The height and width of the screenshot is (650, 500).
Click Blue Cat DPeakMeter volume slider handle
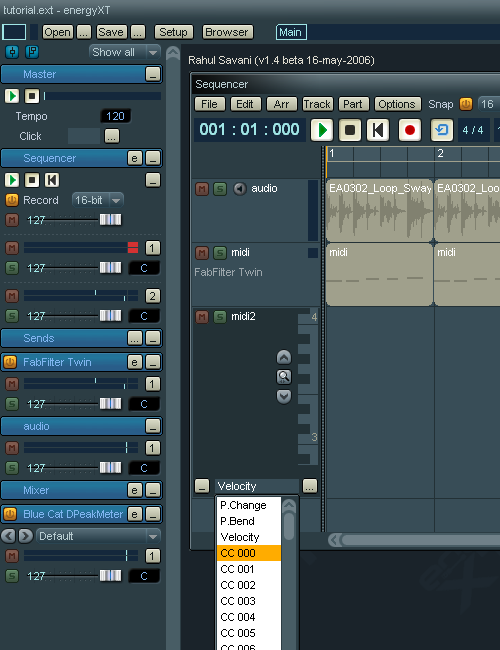(110, 576)
